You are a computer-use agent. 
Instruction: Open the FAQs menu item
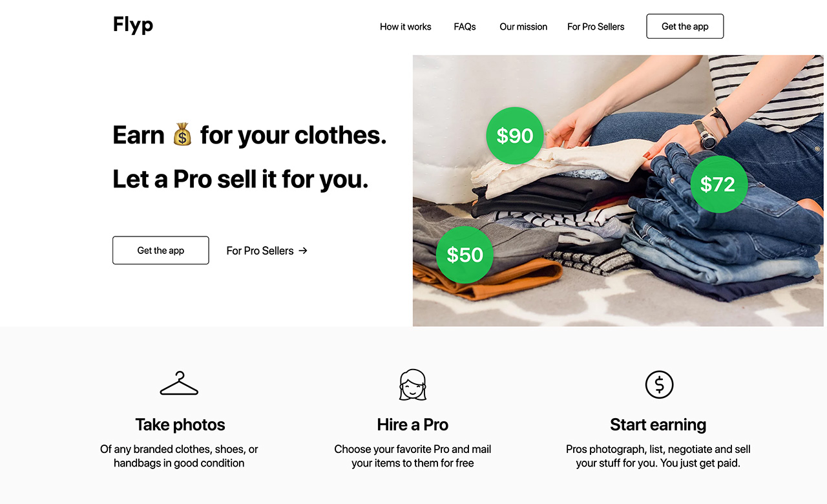tap(465, 26)
